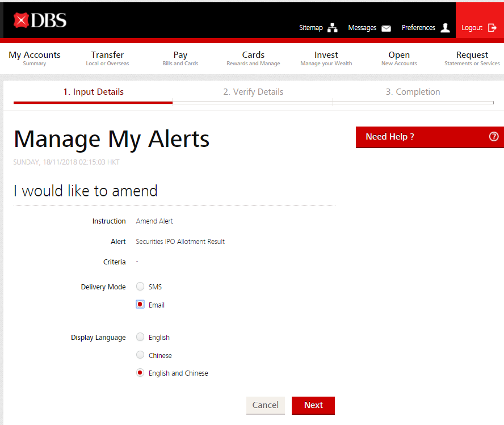Expand the Invest menu
Viewport: 504px width, 425px height.
326,58
